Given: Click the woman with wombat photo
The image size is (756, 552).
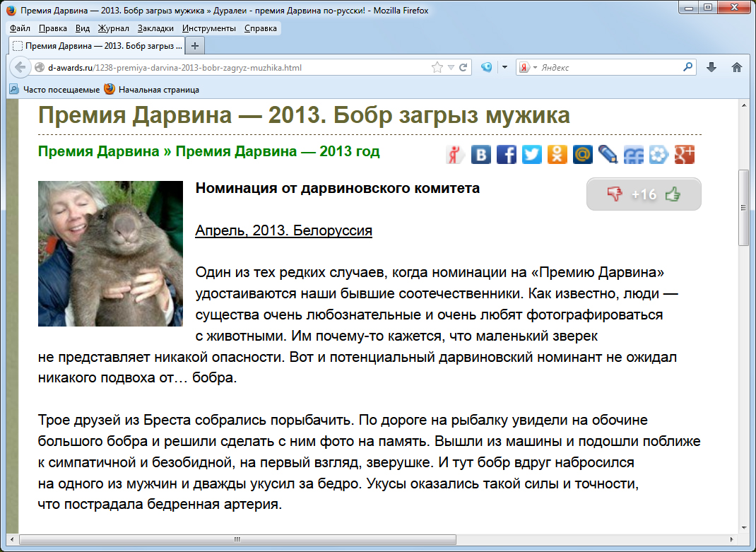Looking at the screenshot, I should pyautogui.click(x=110, y=254).
